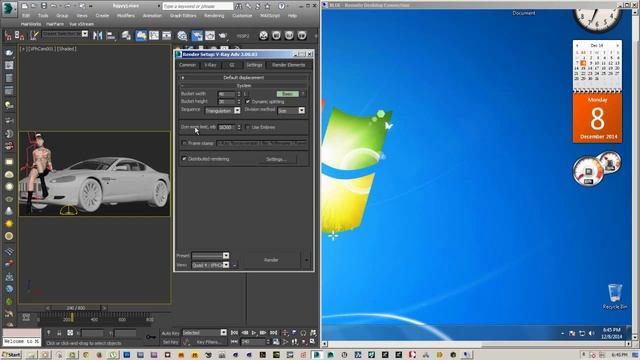Click the Align tool icon in main toolbar
640x360 pixels.
[x=111, y=36]
